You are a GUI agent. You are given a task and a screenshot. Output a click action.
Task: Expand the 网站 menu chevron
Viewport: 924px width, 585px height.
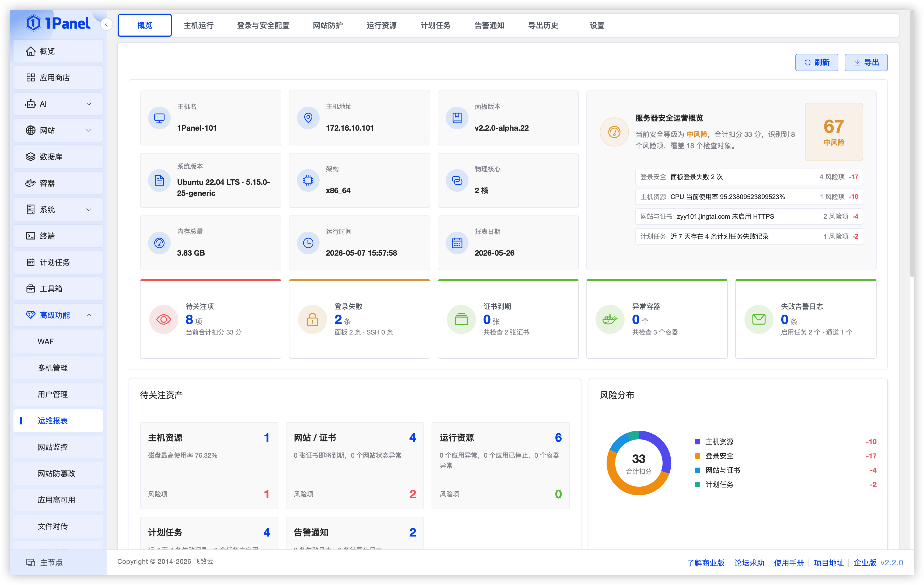(x=89, y=131)
